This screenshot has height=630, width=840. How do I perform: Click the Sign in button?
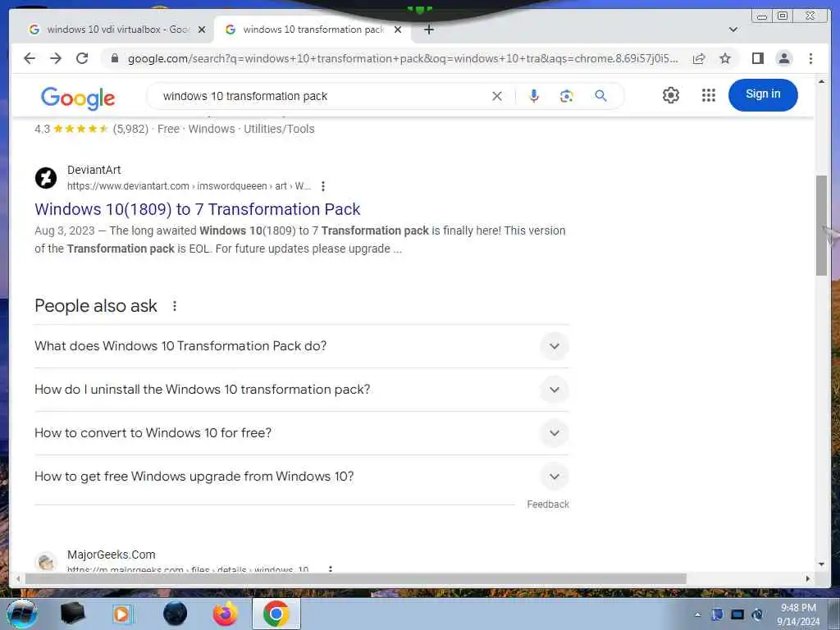763,95
